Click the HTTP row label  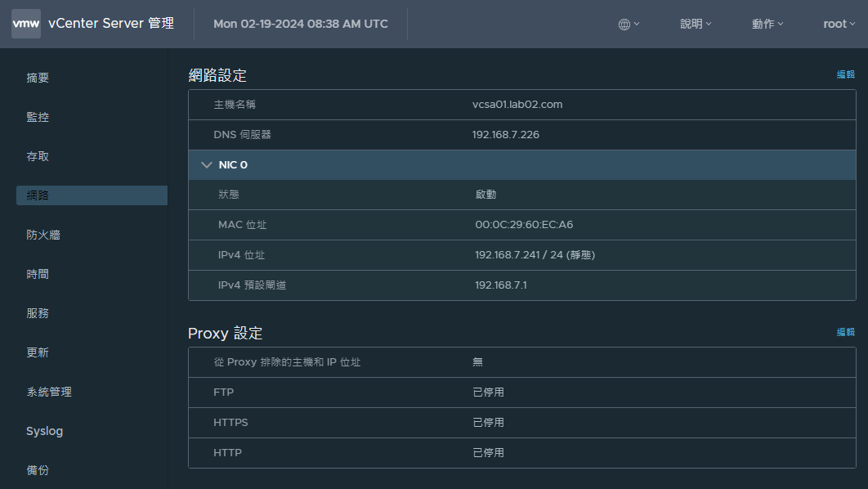coord(227,453)
